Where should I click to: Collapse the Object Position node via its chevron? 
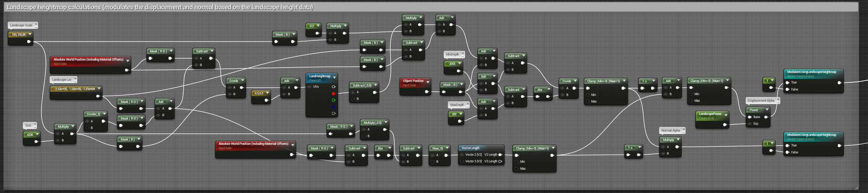pos(428,82)
